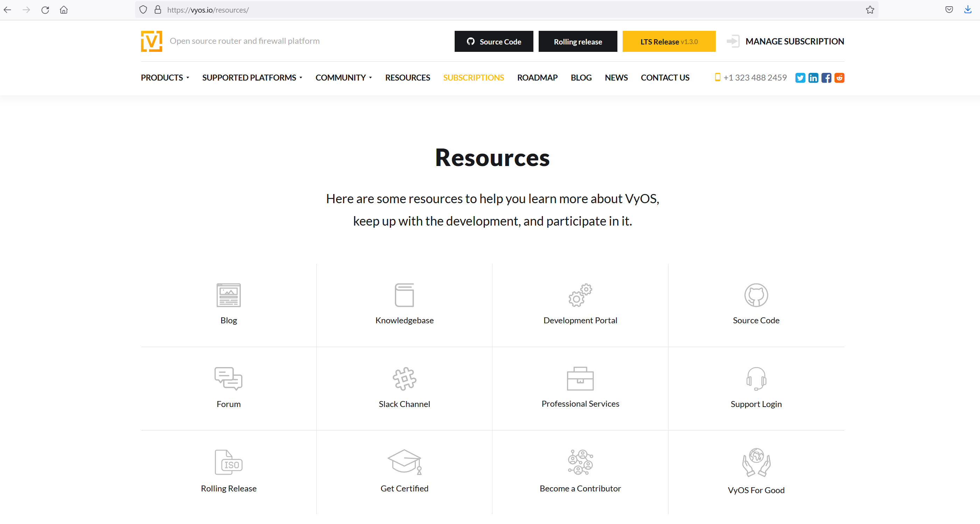Go to the browser home page icon
The height and width of the screenshot is (524, 980).
pyautogui.click(x=64, y=10)
